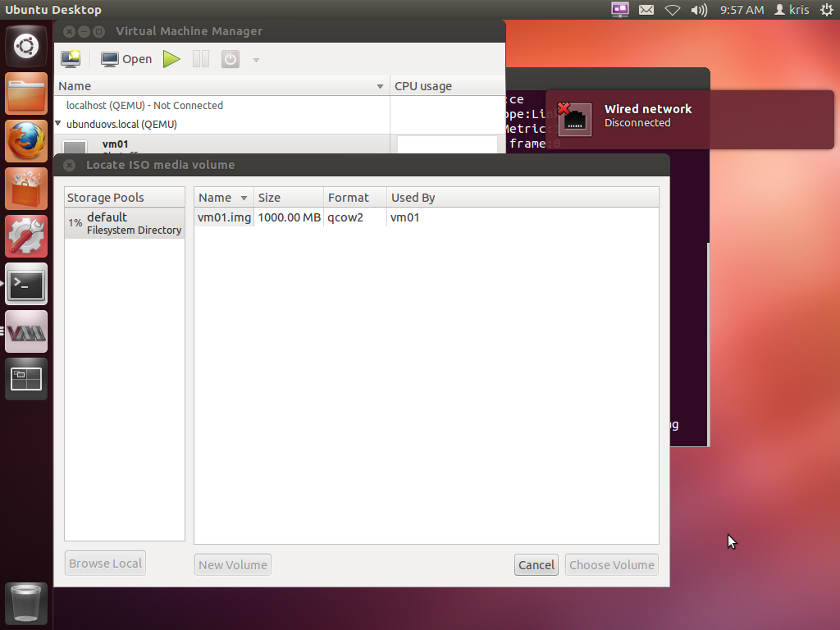This screenshot has width=840, height=630.
Task: Open the Ubuntu Dash home launcher
Action: (x=25, y=46)
